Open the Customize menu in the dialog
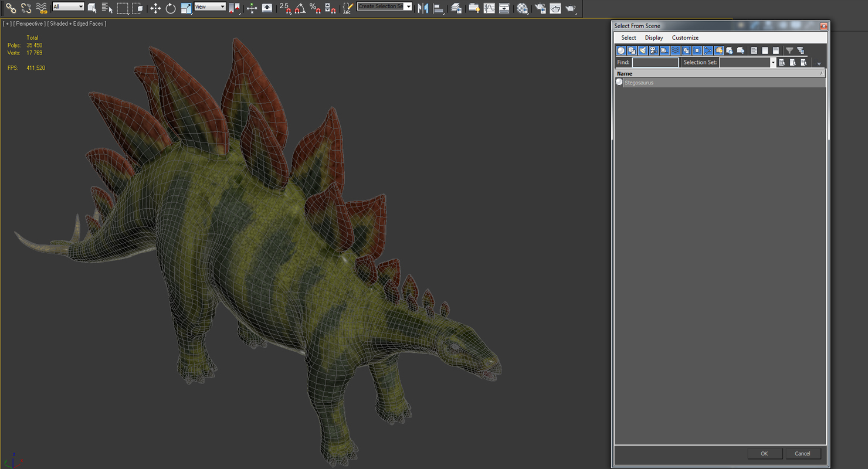 (x=685, y=38)
